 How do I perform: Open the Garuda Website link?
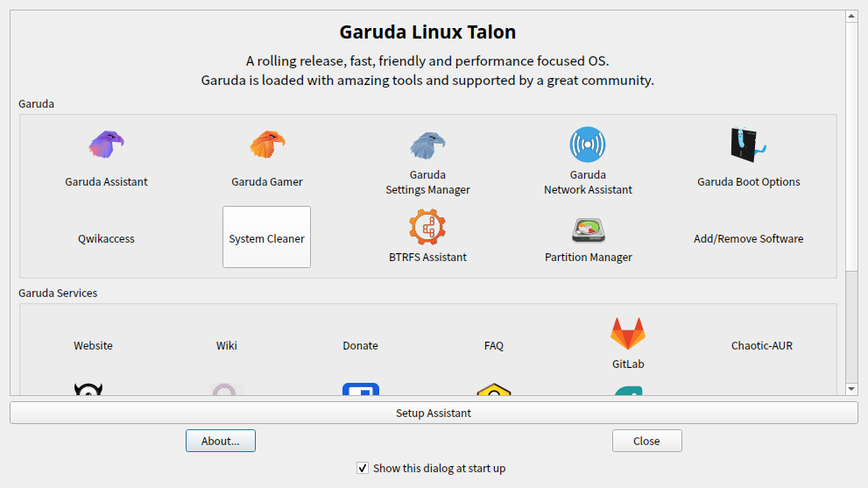(93, 346)
